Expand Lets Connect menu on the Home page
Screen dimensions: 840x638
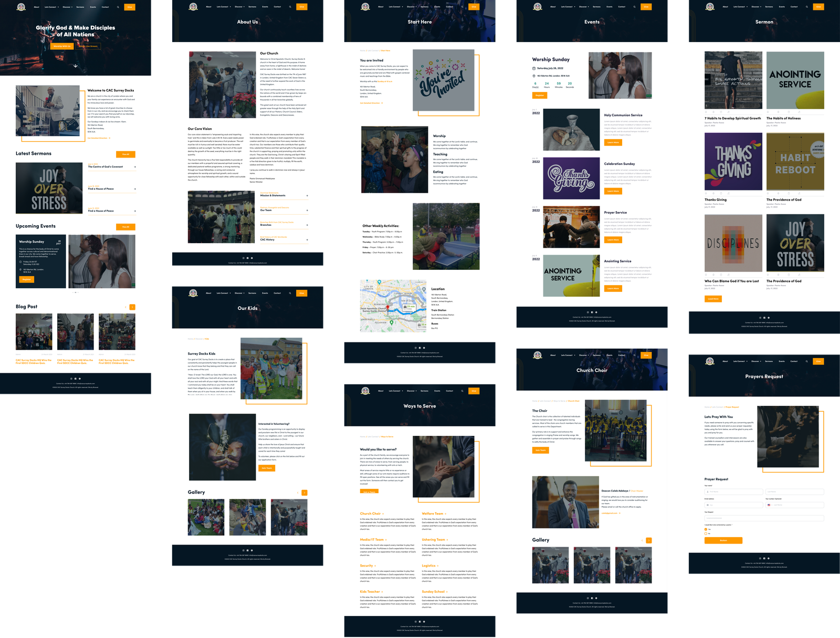[51, 7]
